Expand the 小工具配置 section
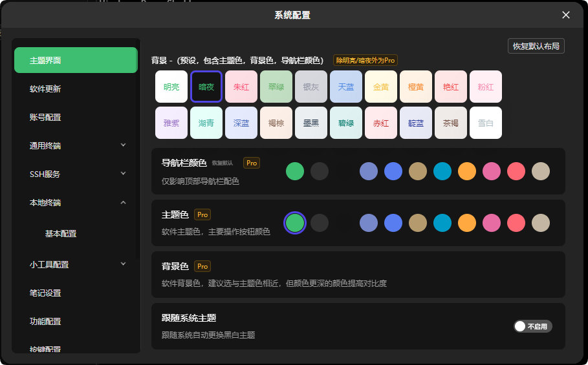Viewport: 588px width, 365px height. [x=123, y=264]
